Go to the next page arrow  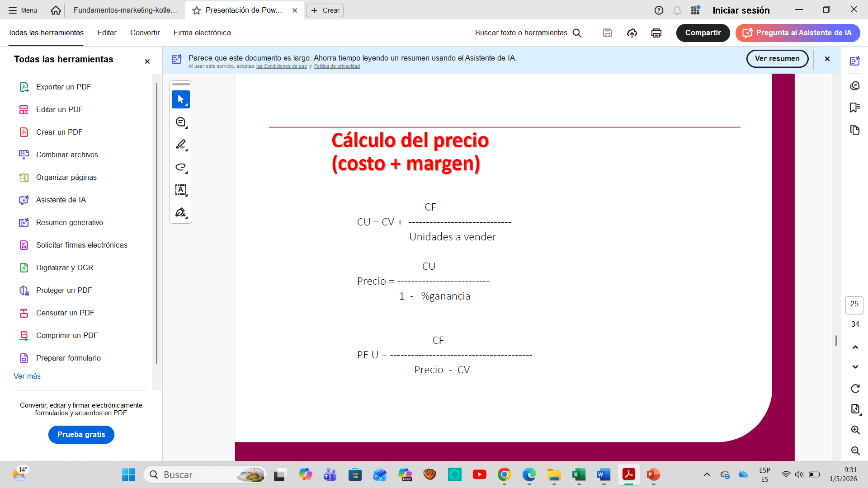pos(855,367)
